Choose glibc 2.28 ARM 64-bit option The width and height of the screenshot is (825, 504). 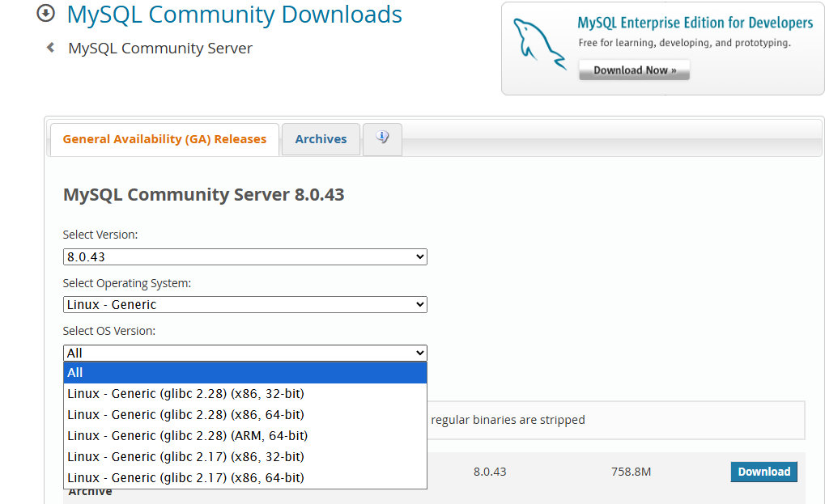(x=245, y=436)
